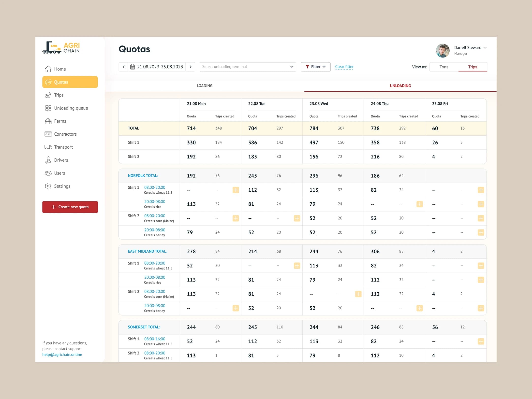This screenshot has width=532, height=399.
Task: Click the Unloading queue grid icon
Action: (x=48, y=108)
